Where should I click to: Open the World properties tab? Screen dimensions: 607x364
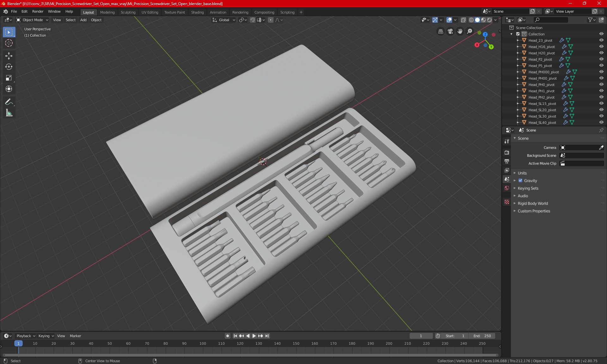pyautogui.click(x=507, y=188)
